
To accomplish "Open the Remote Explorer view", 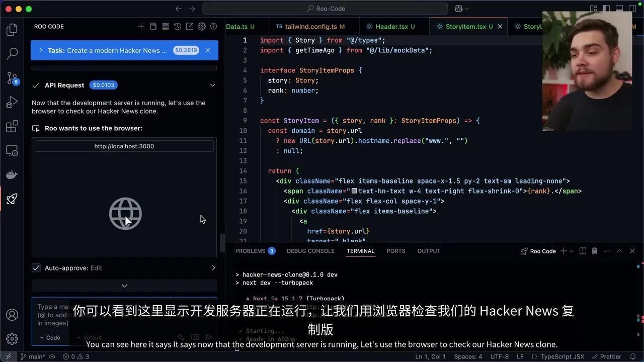I will click(x=12, y=150).
